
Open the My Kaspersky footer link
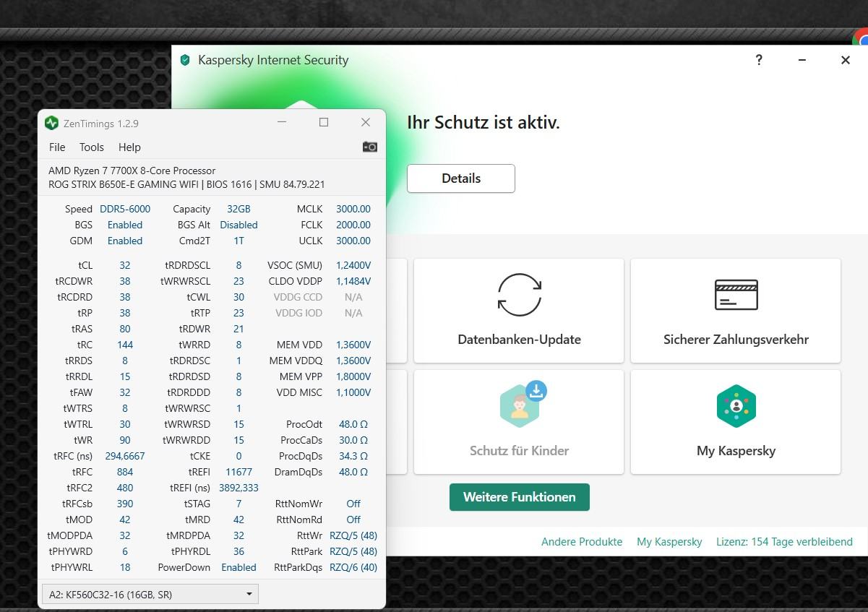coord(669,541)
